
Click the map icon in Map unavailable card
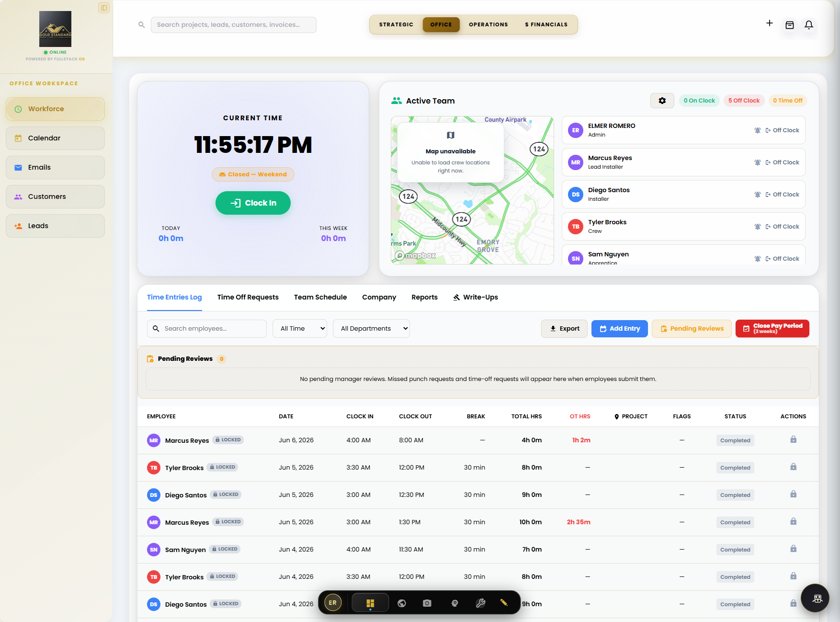[451, 135]
